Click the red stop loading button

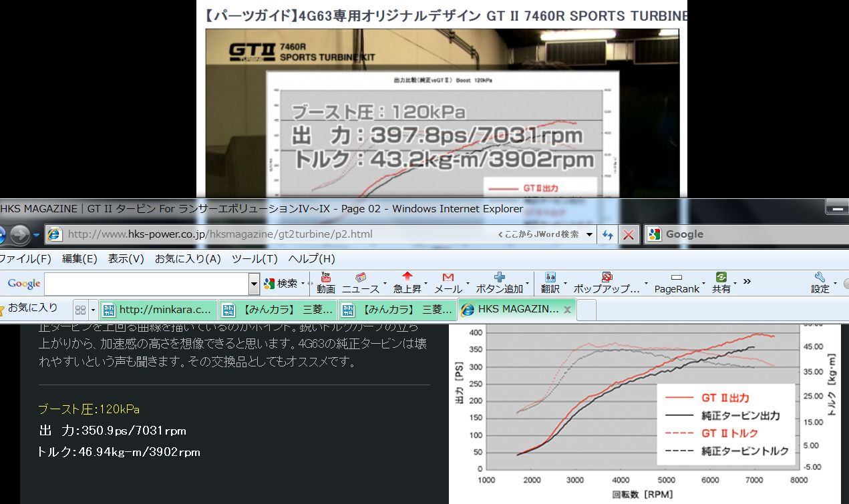tap(628, 234)
